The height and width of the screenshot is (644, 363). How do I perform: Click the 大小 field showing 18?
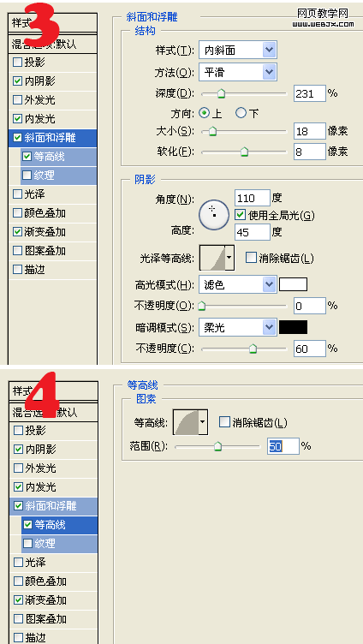[310, 131]
